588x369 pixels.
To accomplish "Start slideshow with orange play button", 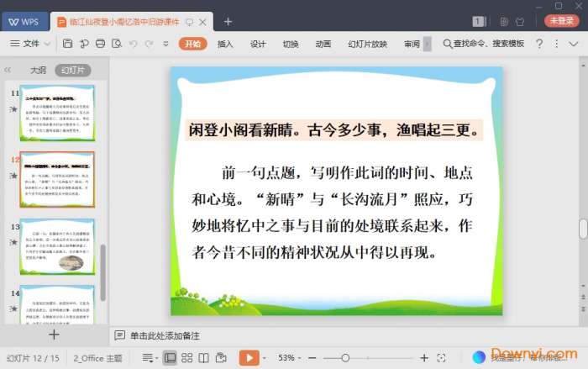I will pos(249,358).
